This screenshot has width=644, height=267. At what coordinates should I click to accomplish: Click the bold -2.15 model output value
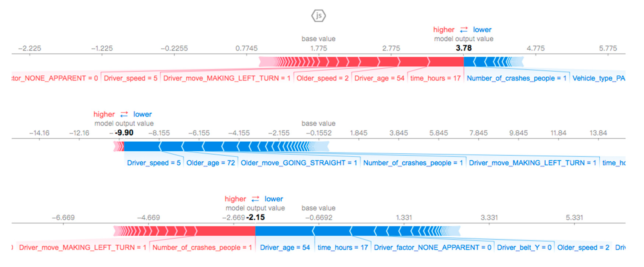point(255,217)
